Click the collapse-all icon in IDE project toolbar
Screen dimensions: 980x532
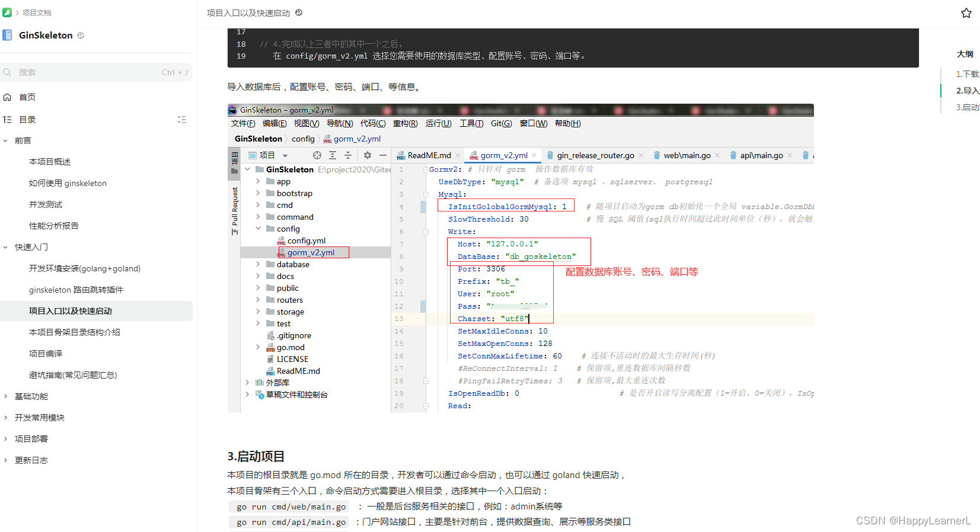[348, 155]
